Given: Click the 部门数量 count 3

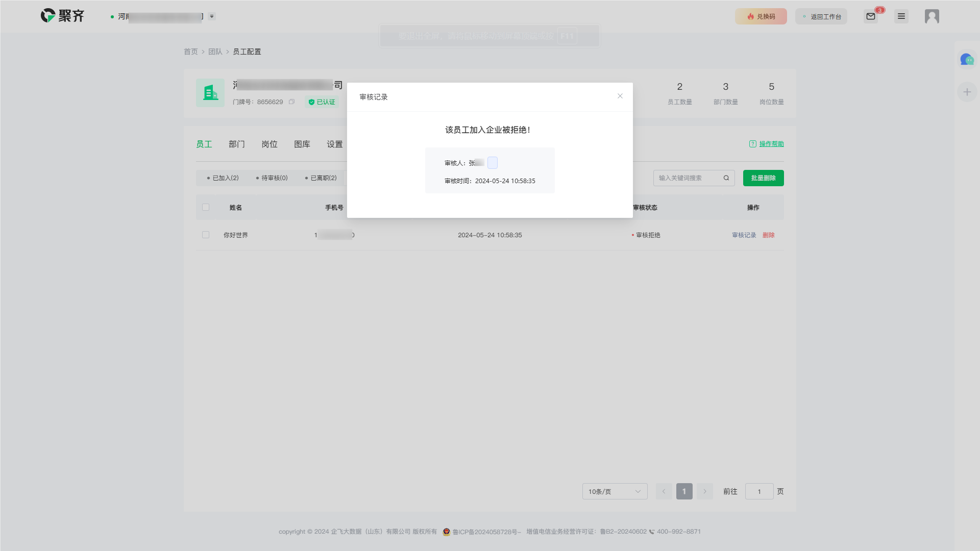Looking at the screenshot, I should (725, 87).
